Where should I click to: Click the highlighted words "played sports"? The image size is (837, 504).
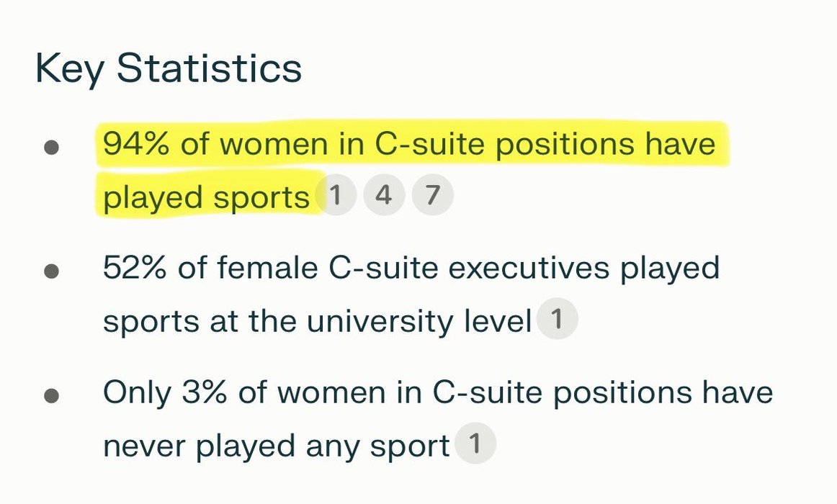click(206, 198)
